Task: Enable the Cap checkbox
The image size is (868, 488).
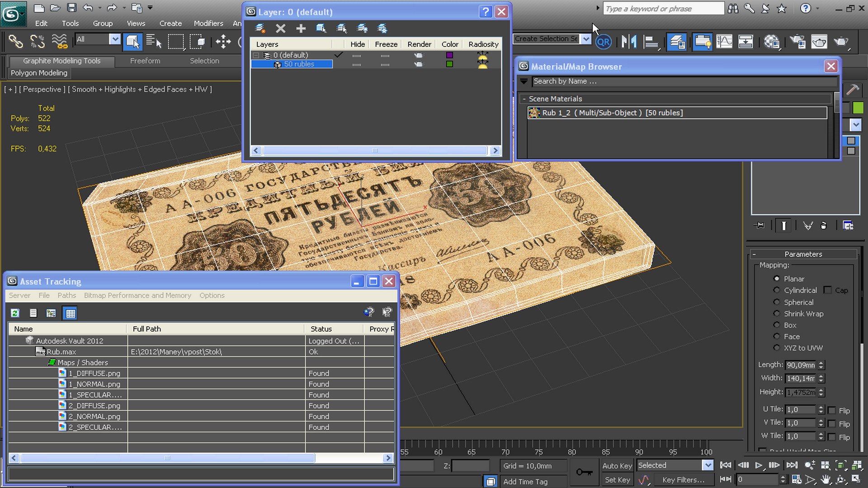Action: click(x=828, y=290)
